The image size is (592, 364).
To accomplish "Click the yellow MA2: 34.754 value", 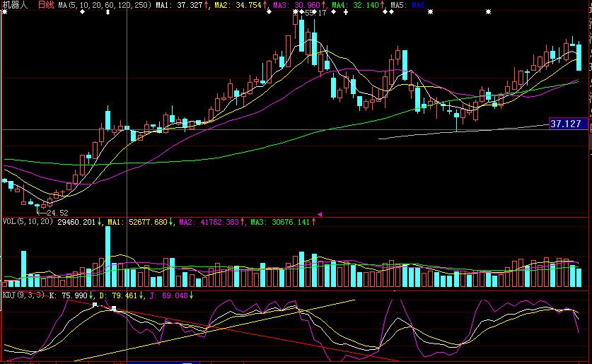I will click(238, 5).
